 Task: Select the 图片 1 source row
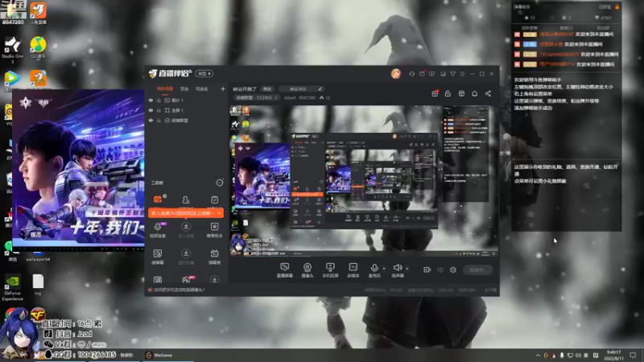(187, 100)
